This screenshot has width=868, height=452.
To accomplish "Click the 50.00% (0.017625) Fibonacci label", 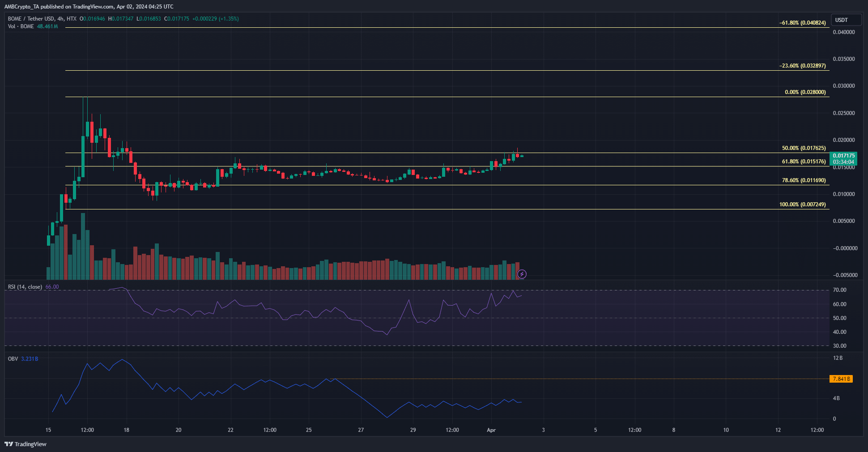I will click(804, 148).
